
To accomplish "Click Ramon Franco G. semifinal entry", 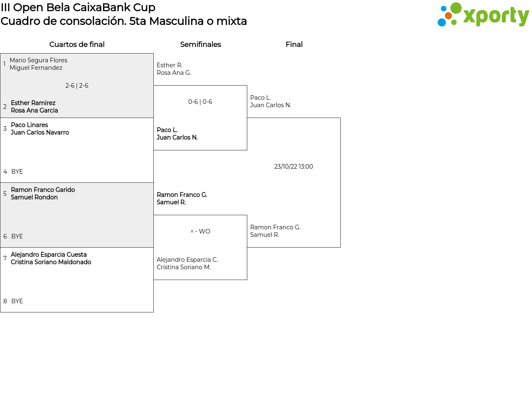I will 182,199.
